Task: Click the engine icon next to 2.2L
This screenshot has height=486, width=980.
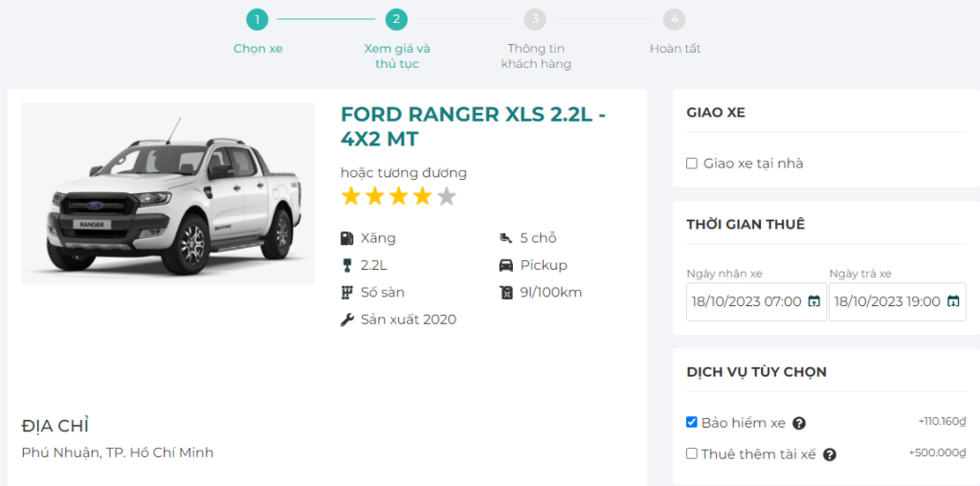Action: pos(346,265)
